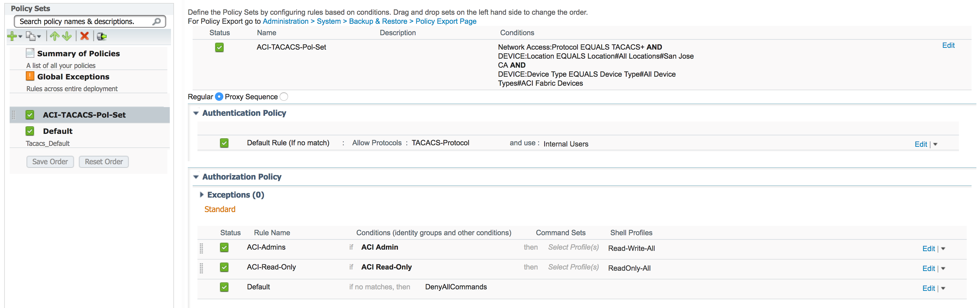Click the policy search input field
This screenshot has width=980, height=308.
coord(84,21)
